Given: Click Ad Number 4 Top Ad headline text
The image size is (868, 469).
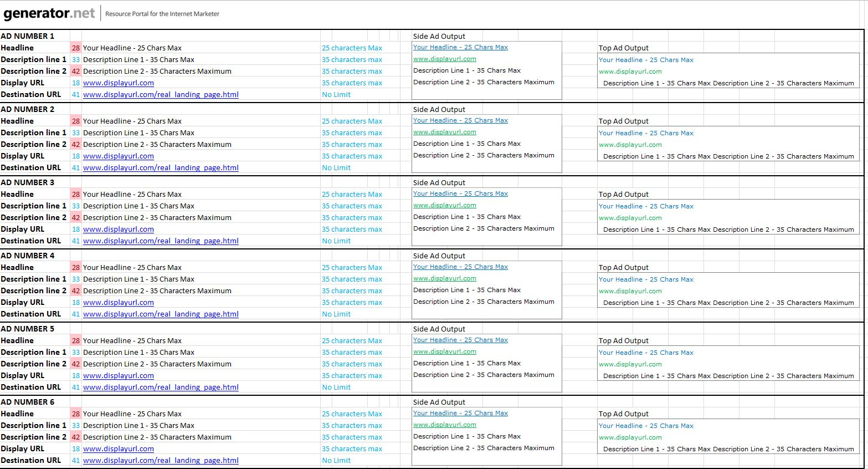Looking at the screenshot, I should (x=645, y=279).
